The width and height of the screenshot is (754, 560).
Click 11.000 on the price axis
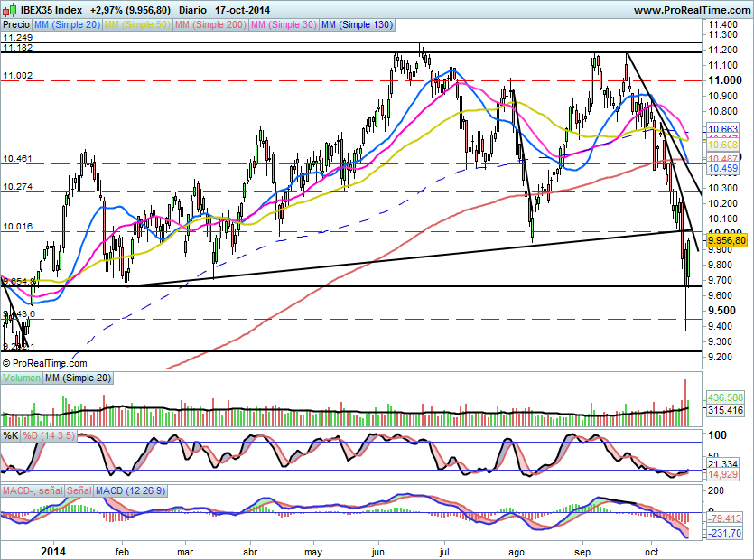tap(725, 80)
